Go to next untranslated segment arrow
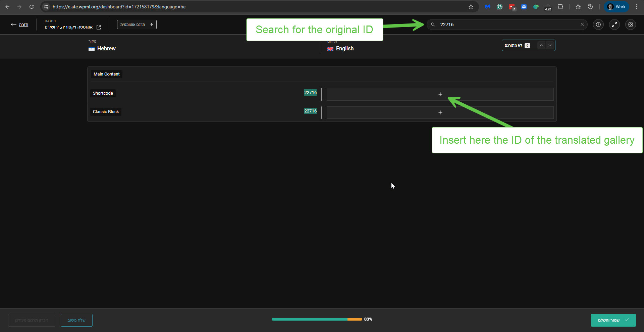 tap(550, 45)
